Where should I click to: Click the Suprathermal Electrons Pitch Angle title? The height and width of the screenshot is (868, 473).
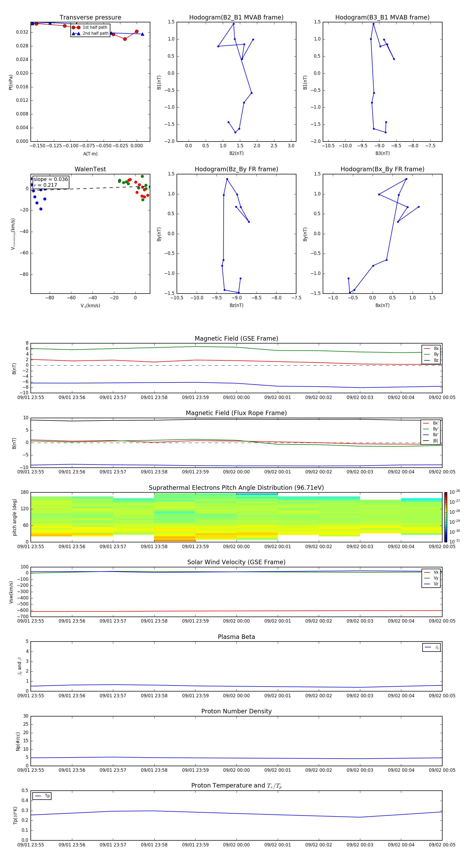[236, 488]
